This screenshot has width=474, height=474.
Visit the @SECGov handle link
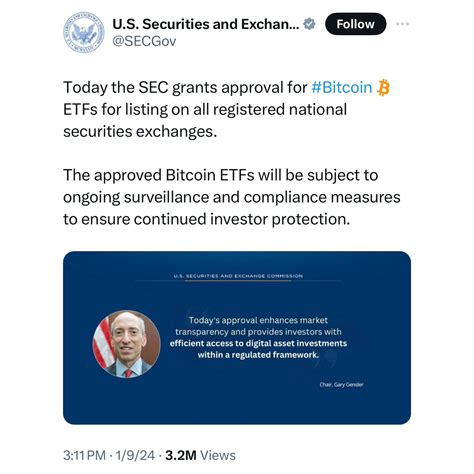[x=144, y=41]
